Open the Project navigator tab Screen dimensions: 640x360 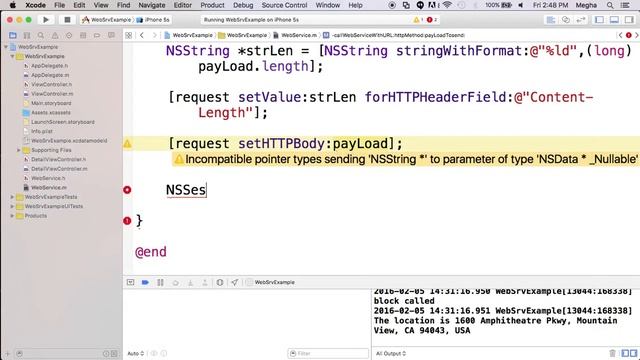coord(13,36)
